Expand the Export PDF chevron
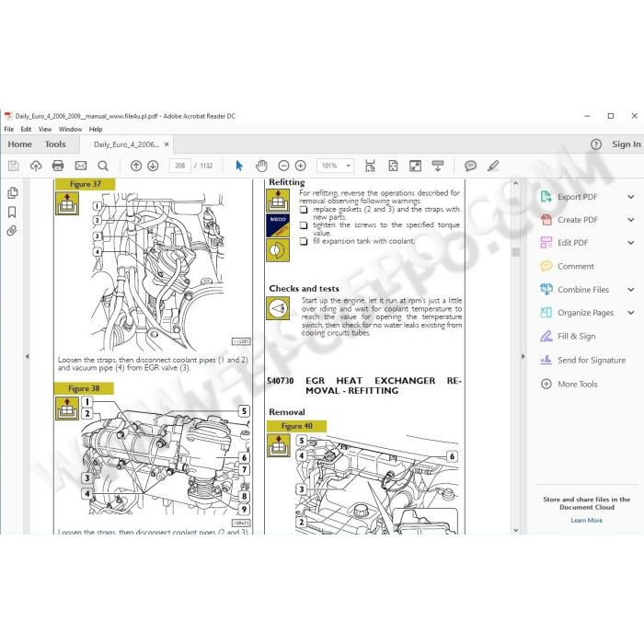The height and width of the screenshot is (644, 644). point(631,197)
